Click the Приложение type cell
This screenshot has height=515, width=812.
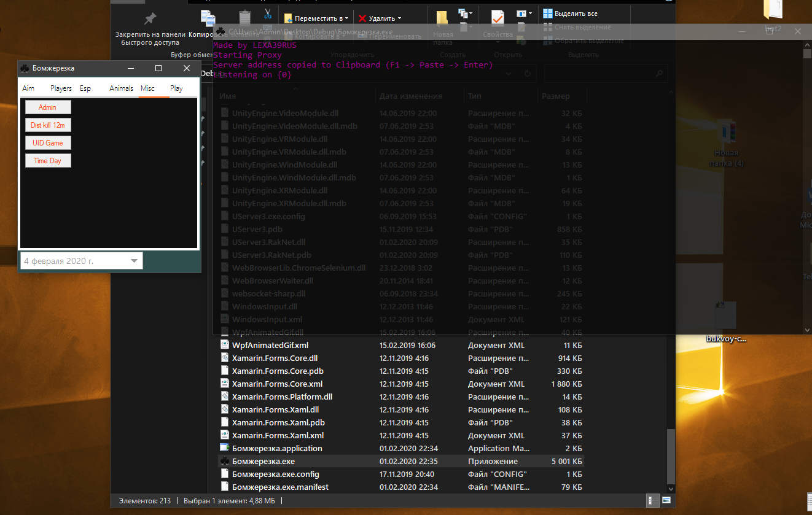pos(493,461)
